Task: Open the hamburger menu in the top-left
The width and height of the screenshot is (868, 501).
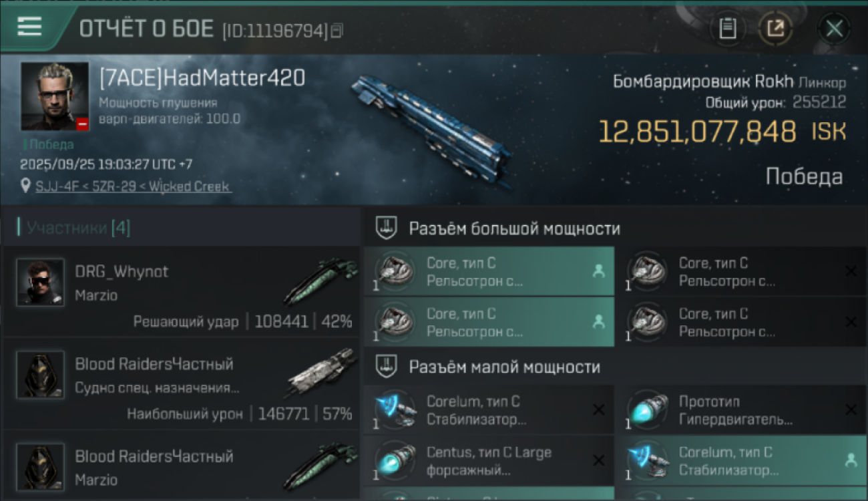Action: [x=29, y=27]
